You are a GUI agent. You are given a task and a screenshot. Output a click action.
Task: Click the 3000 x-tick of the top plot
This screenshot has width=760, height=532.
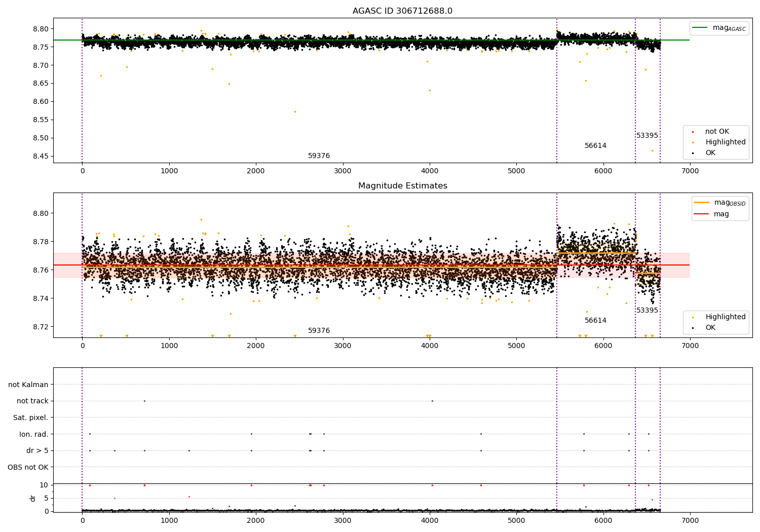pos(343,171)
